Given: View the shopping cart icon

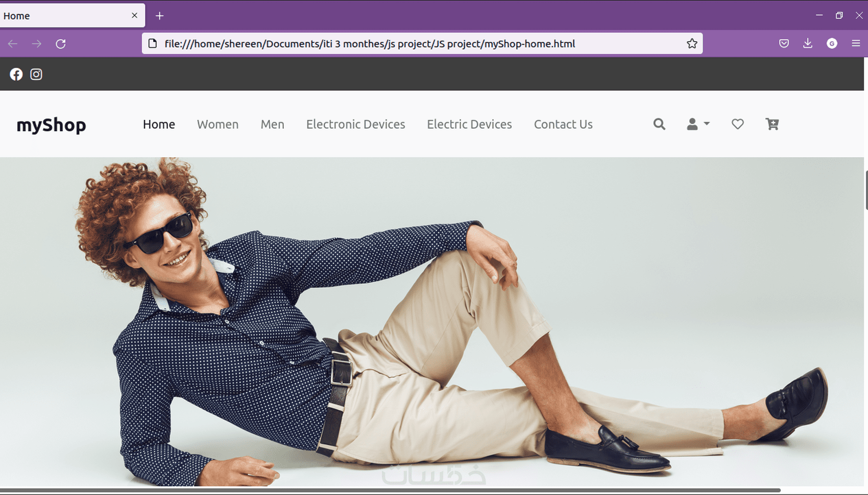Looking at the screenshot, I should point(772,124).
